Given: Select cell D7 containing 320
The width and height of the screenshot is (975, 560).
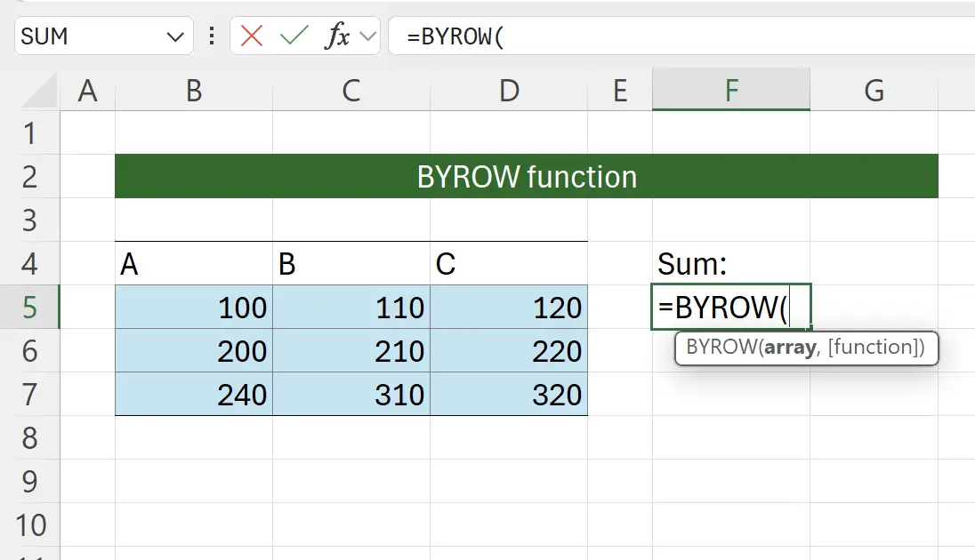Looking at the screenshot, I should point(508,394).
